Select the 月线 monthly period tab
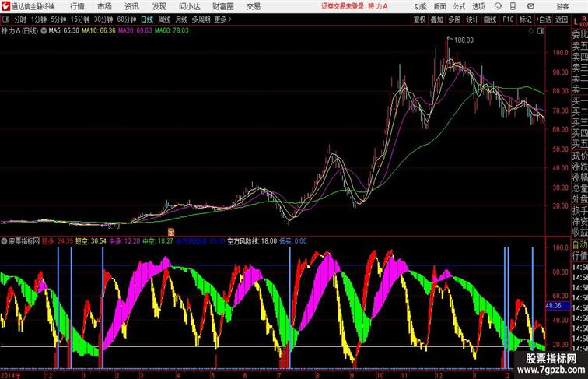The width and height of the screenshot is (588, 379). point(181,19)
